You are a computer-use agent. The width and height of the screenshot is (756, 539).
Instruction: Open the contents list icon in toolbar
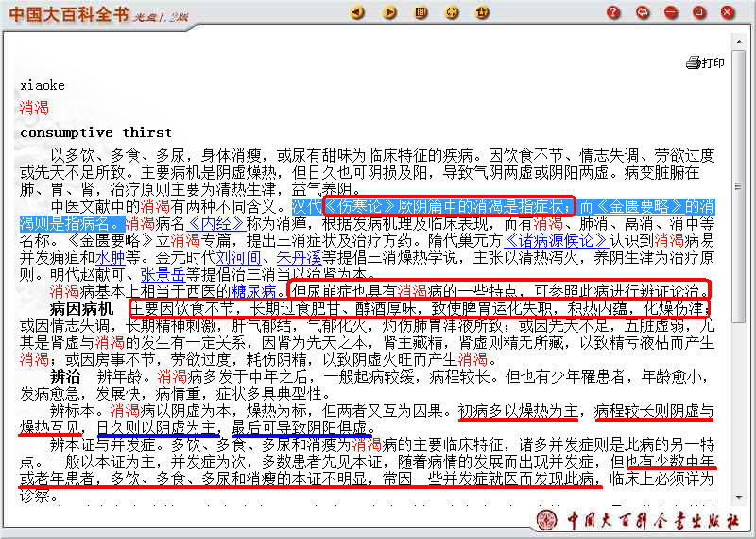pos(421,12)
